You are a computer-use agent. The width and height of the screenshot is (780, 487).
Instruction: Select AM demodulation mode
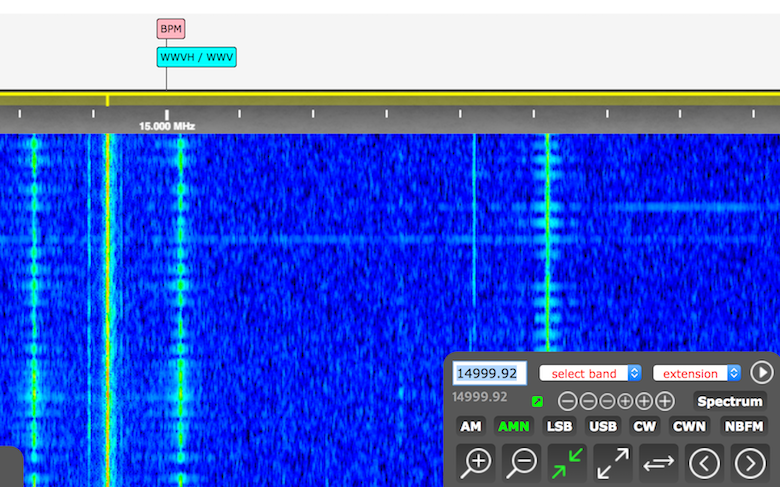click(x=471, y=426)
